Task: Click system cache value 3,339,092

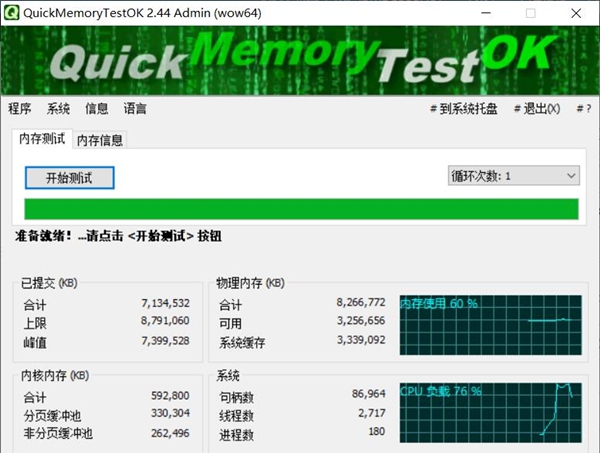Action: click(361, 340)
